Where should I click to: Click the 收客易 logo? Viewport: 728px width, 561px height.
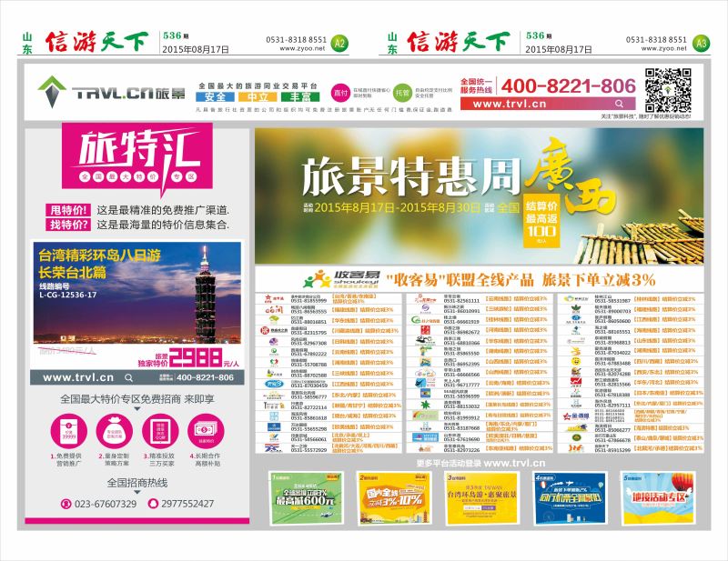coord(341,279)
